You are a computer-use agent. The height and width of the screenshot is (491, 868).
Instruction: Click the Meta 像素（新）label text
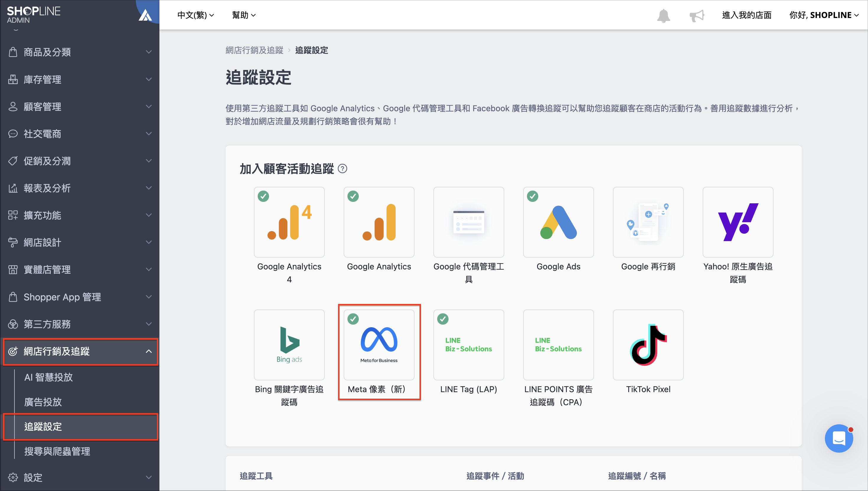(x=376, y=389)
